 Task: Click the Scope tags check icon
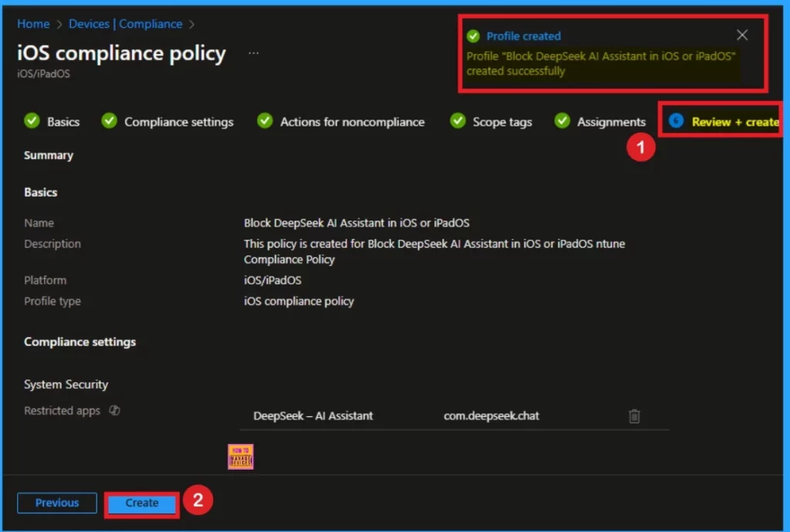tap(457, 121)
